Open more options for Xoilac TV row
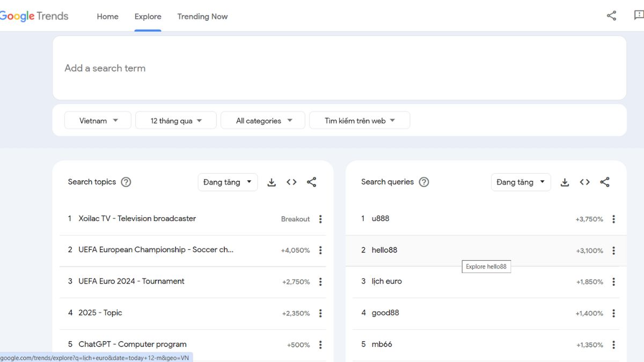The image size is (644, 362). 320,219
